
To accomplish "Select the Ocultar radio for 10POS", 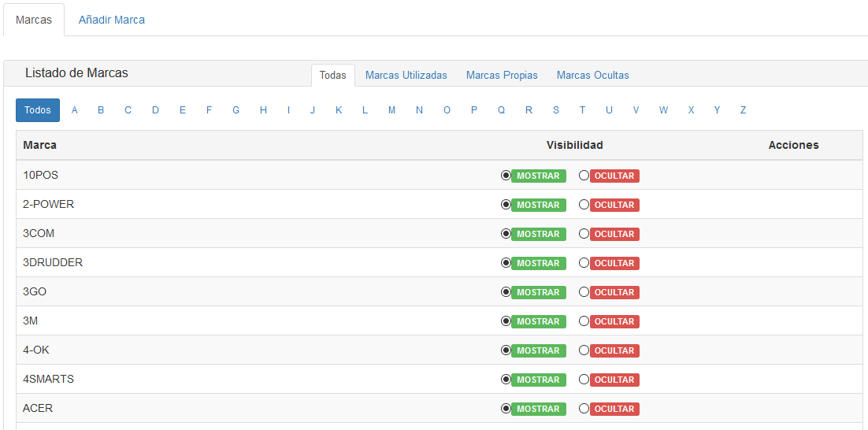I will (x=584, y=176).
